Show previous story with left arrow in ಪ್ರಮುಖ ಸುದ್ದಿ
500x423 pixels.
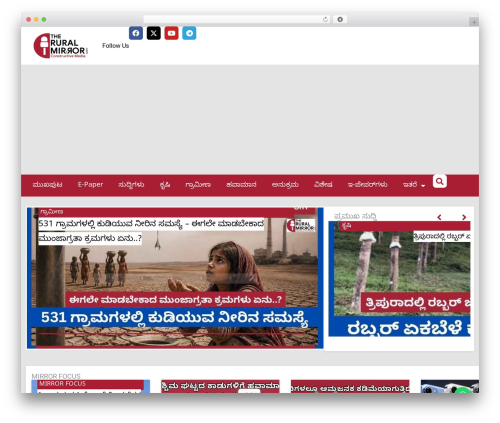tap(439, 217)
